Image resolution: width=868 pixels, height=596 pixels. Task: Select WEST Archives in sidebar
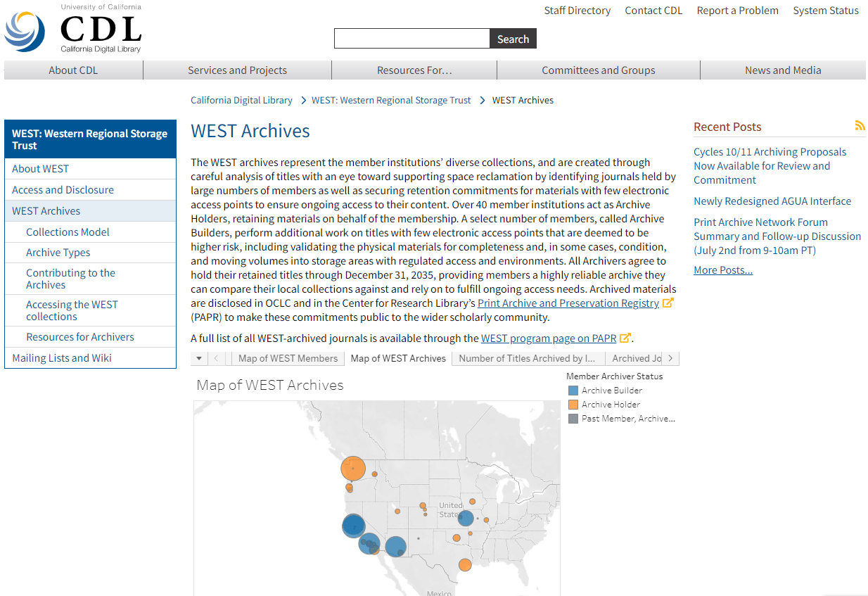[90, 211]
